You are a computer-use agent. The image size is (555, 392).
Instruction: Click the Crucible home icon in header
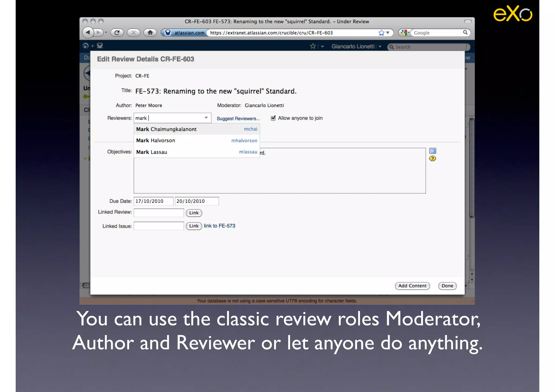(85, 46)
